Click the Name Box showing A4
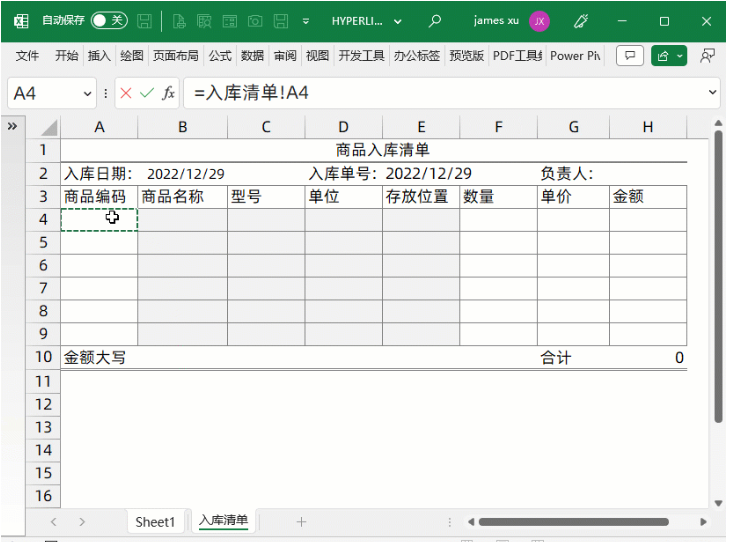The height and width of the screenshot is (542, 729). (x=44, y=93)
